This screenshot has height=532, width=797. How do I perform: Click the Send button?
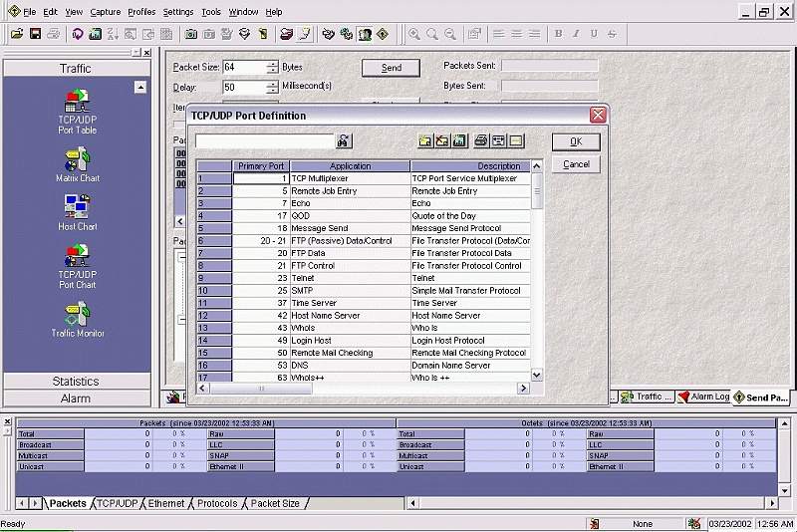[x=391, y=68]
